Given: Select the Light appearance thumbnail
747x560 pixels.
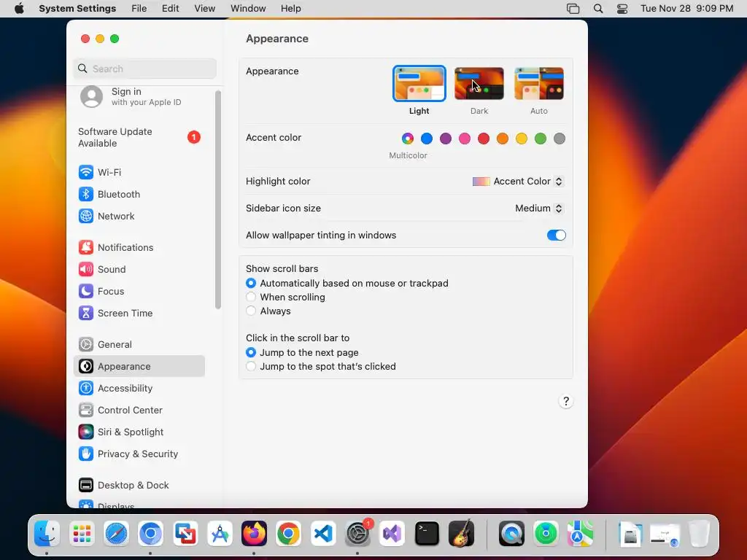Looking at the screenshot, I should click(x=419, y=84).
